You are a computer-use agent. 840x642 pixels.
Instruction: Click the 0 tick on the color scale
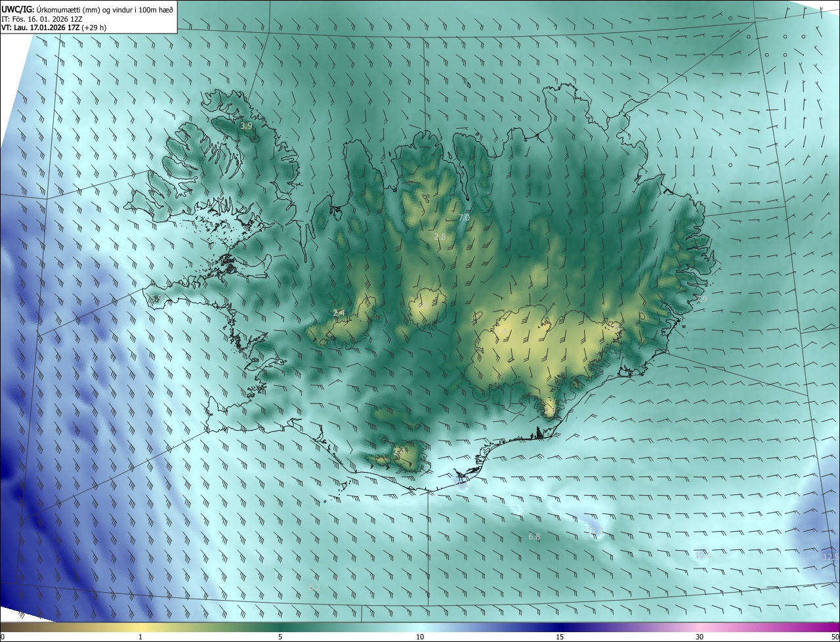coord(3,637)
